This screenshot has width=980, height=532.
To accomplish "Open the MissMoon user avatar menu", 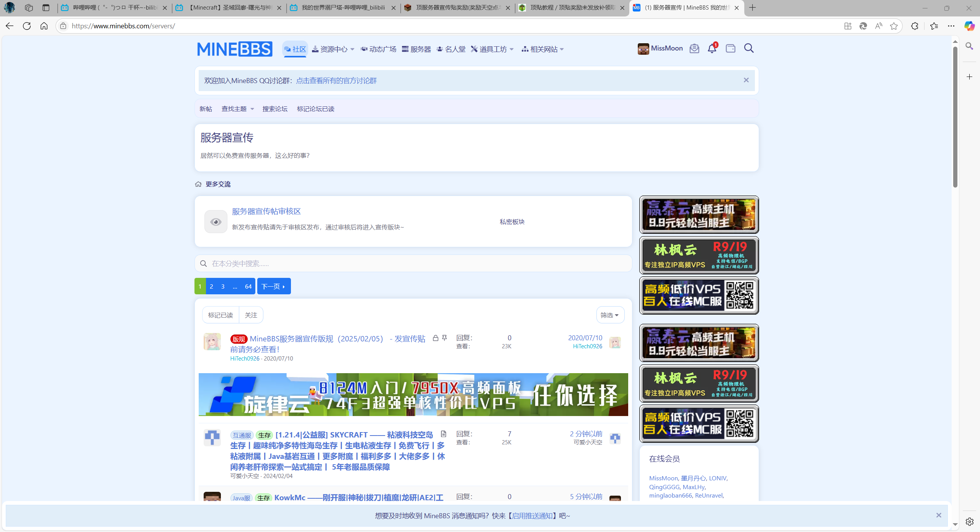I will click(660, 49).
